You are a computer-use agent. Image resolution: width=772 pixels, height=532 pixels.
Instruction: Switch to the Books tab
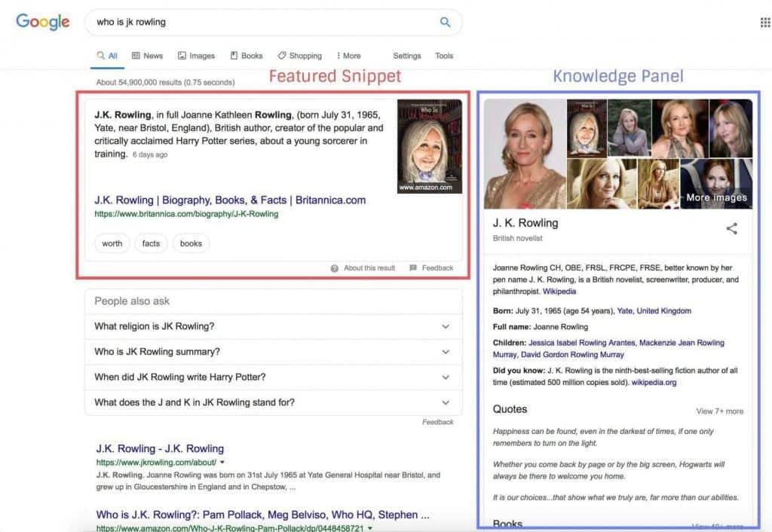[x=247, y=56]
